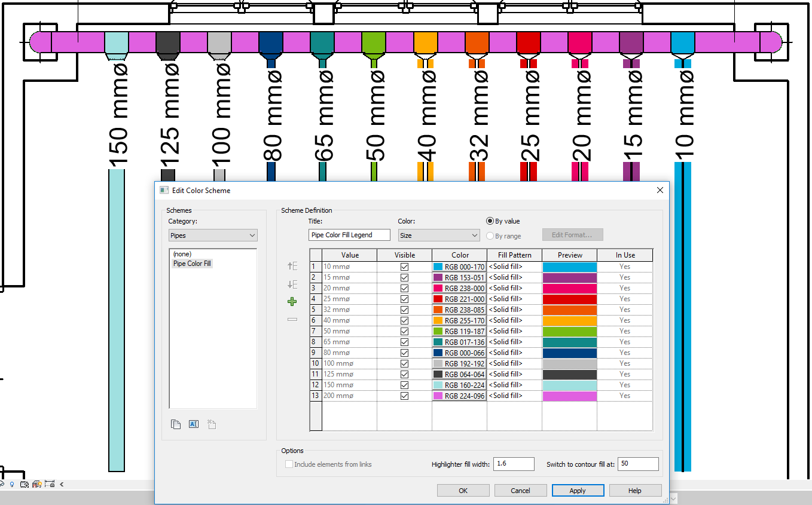Open the color swatch for 25 mmø
The height and width of the screenshot is (505, 812).
[459, 298]
